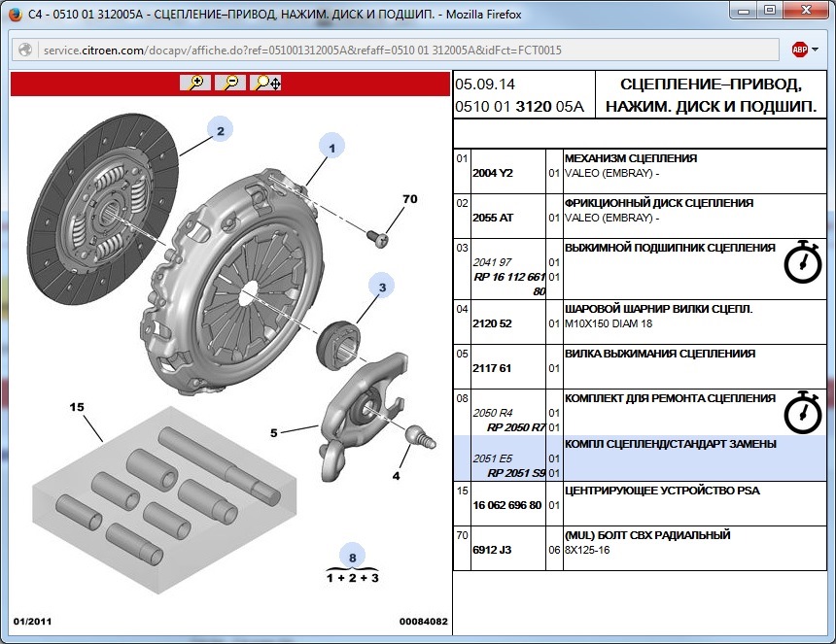Click the stopwatch icon in row 08
The height and width of the screenshot is (644, 836).
click(802, 412)
